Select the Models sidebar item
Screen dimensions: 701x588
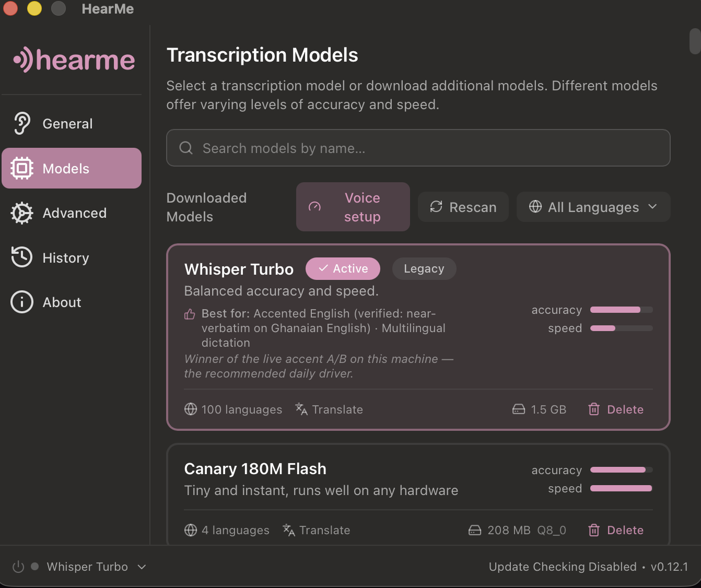(72, 168)
